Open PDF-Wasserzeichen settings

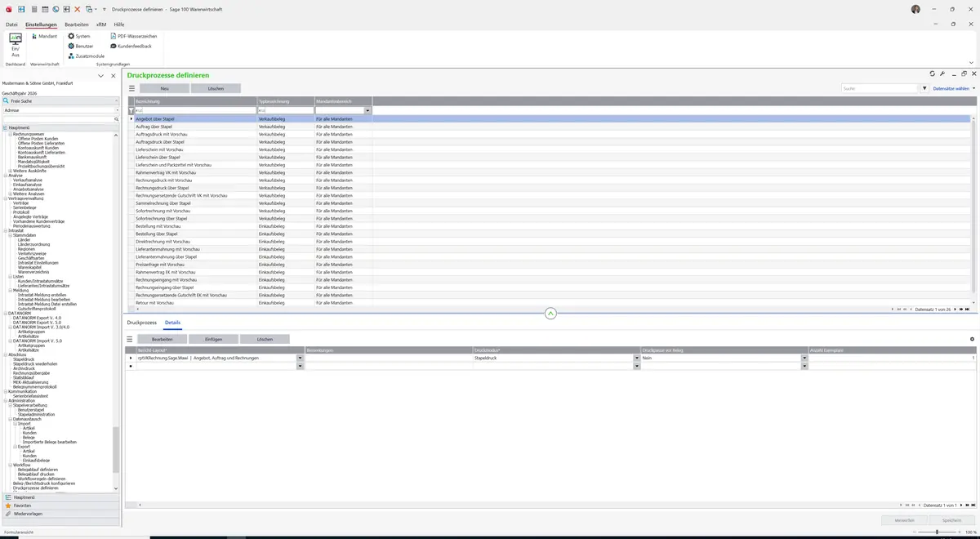[134, 36]
